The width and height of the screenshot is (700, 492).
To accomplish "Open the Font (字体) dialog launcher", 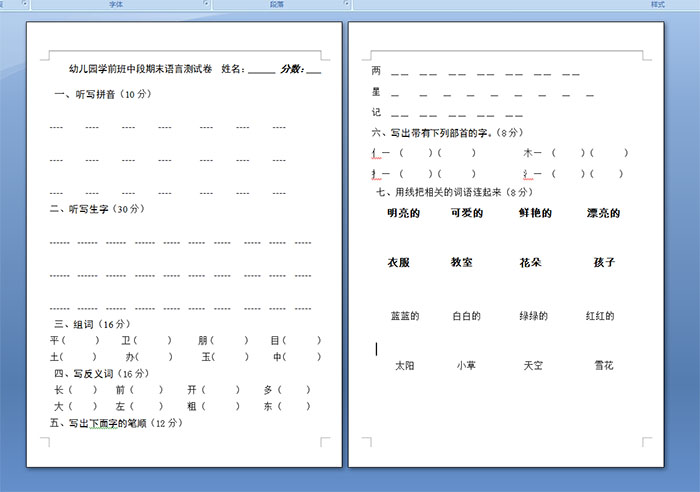I will coord(206,3).
